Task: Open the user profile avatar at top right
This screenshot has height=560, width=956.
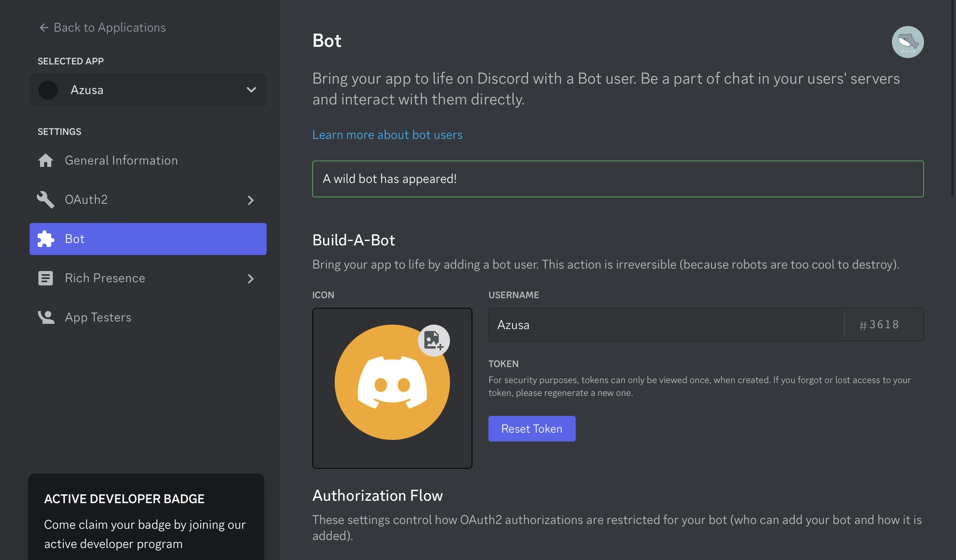Action: tap(907, 42)
